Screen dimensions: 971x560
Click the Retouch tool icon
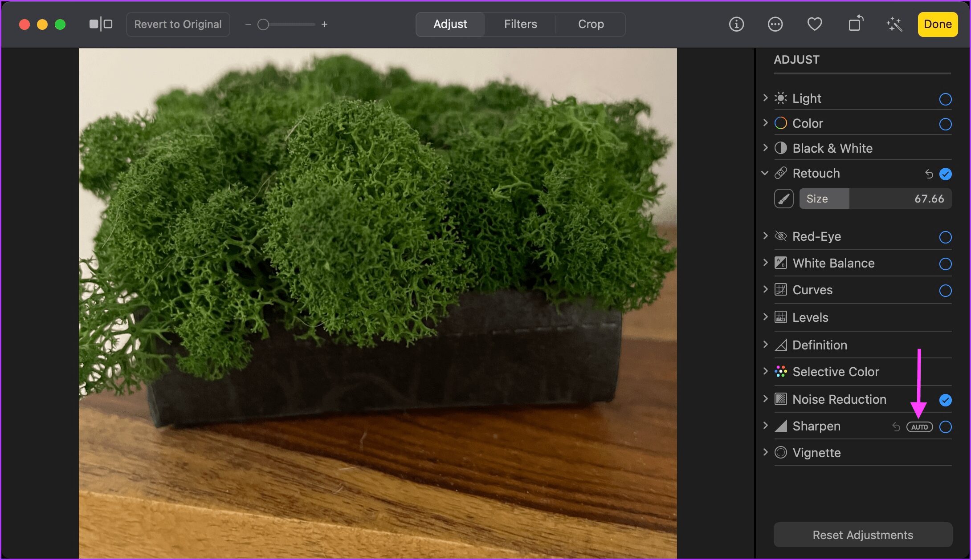click(x=784, y=198)
